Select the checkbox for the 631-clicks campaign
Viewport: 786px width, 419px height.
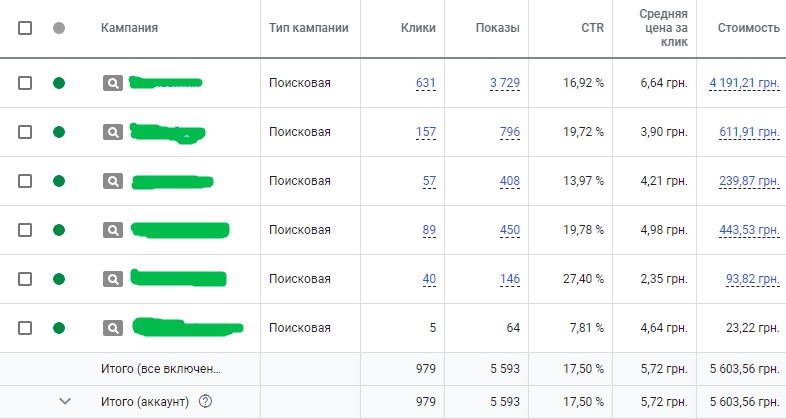pyautogui.click(x=25, y=83)
